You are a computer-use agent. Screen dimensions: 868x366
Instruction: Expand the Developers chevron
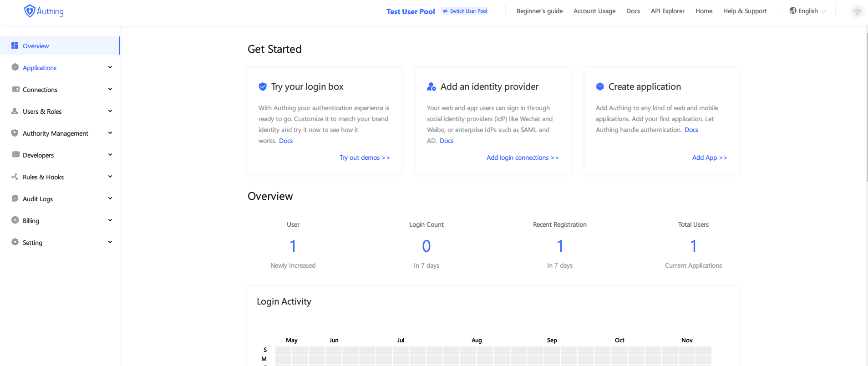110,155
